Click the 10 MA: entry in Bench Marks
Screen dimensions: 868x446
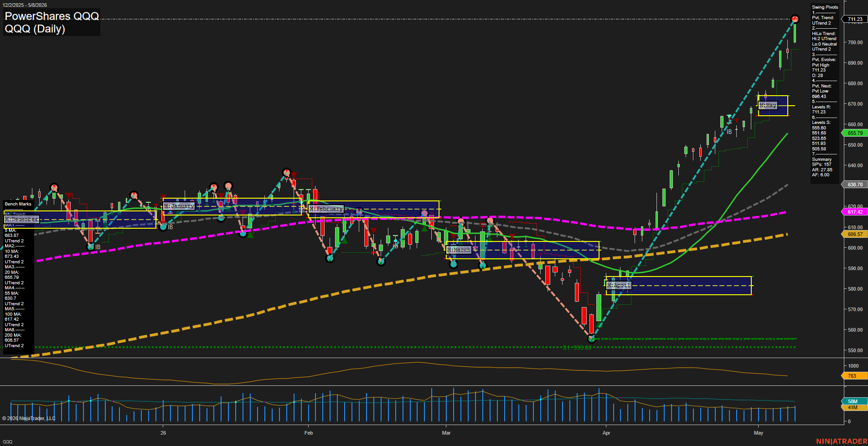point(12,251)
